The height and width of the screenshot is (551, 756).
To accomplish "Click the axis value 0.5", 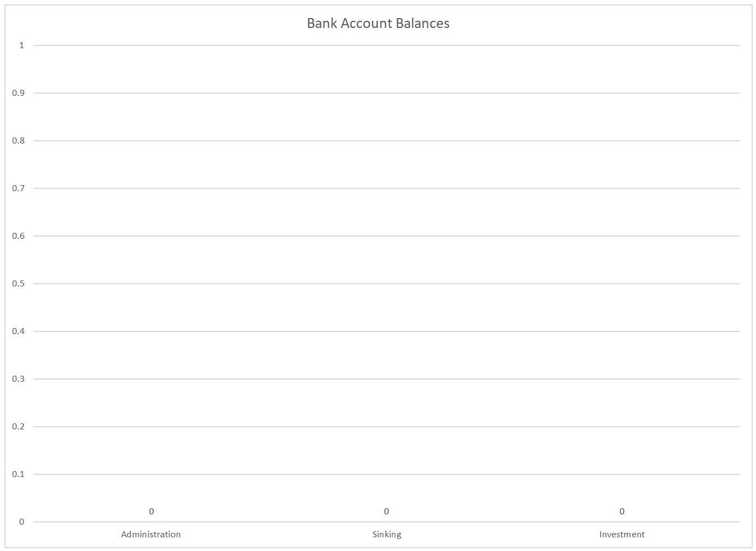I will click(19, 284).
